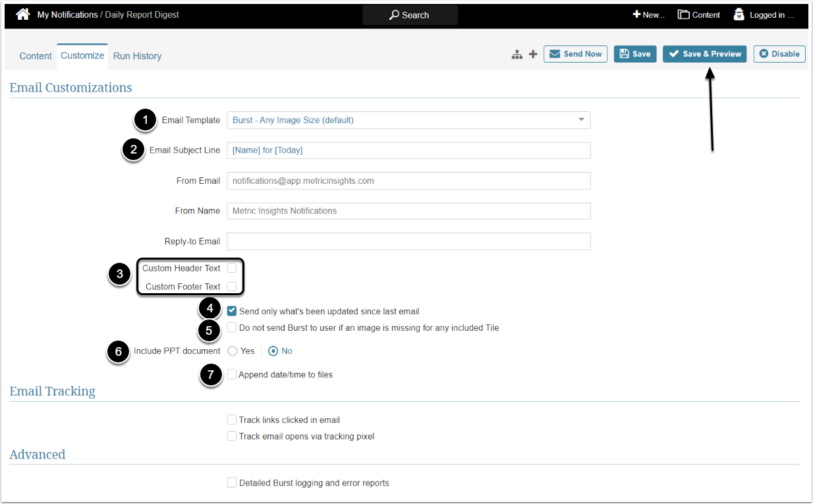Open the Email Template dropdown

pyautogui.click(x=408, y=120)
